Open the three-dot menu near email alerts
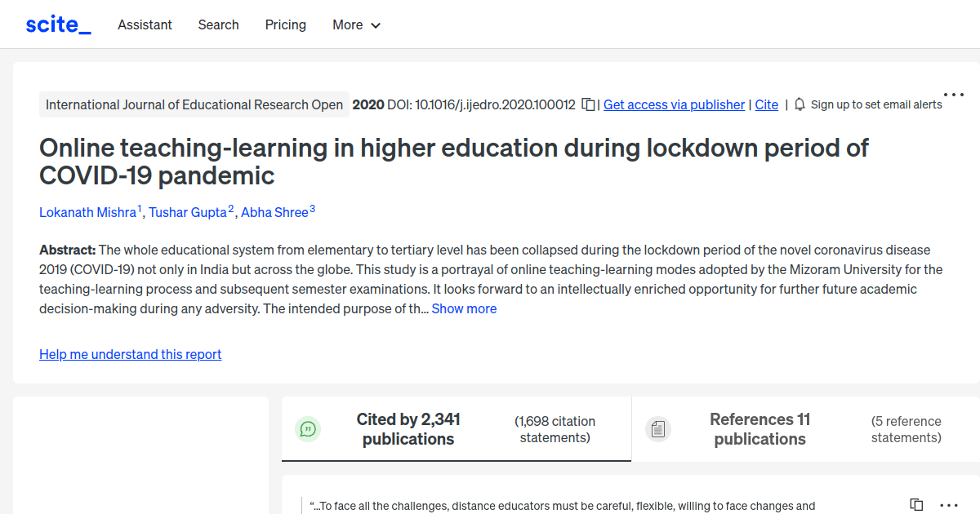This screenshot has width=980, height=514. click(x=953, y=94)
